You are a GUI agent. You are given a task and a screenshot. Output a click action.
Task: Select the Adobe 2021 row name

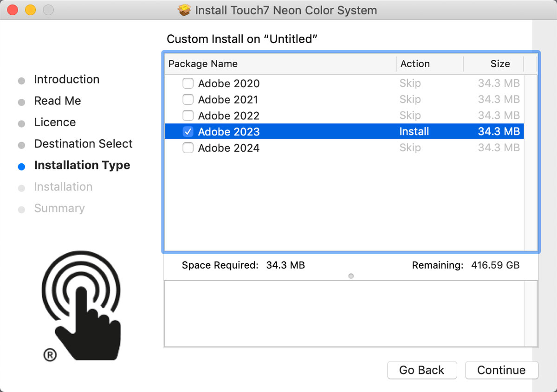click(x=228, y=100)
